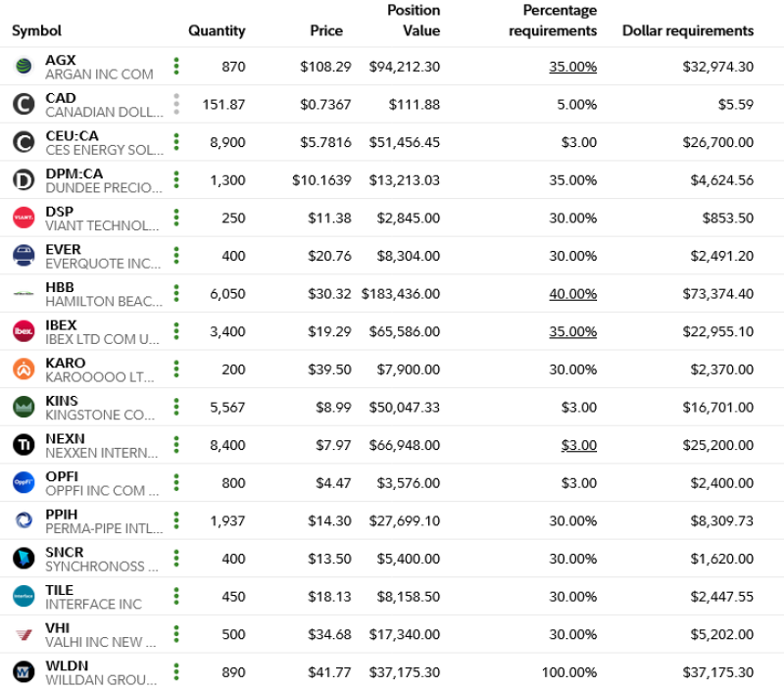The width and height of the screenshot is (784, 689).
Task: Open the Hamilton Beach row options menu
Action: (176, 293)
